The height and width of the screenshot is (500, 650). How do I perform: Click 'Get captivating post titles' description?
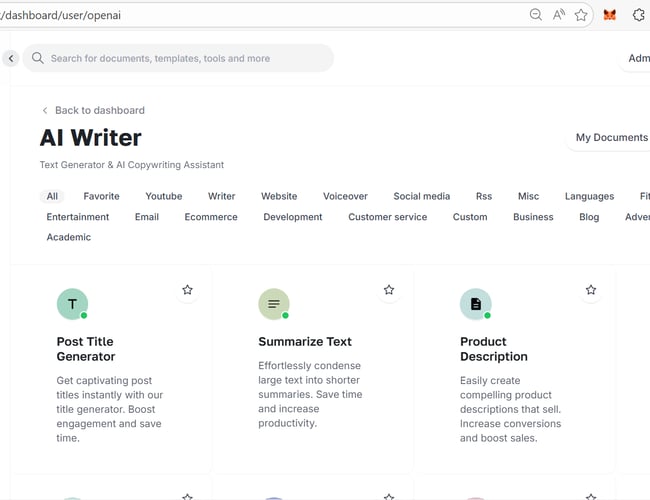110,409
